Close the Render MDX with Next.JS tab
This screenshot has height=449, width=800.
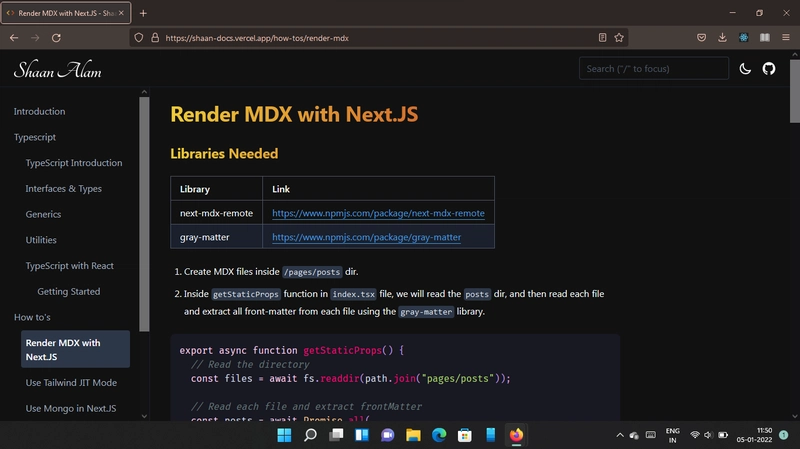(x=121, y=13)
